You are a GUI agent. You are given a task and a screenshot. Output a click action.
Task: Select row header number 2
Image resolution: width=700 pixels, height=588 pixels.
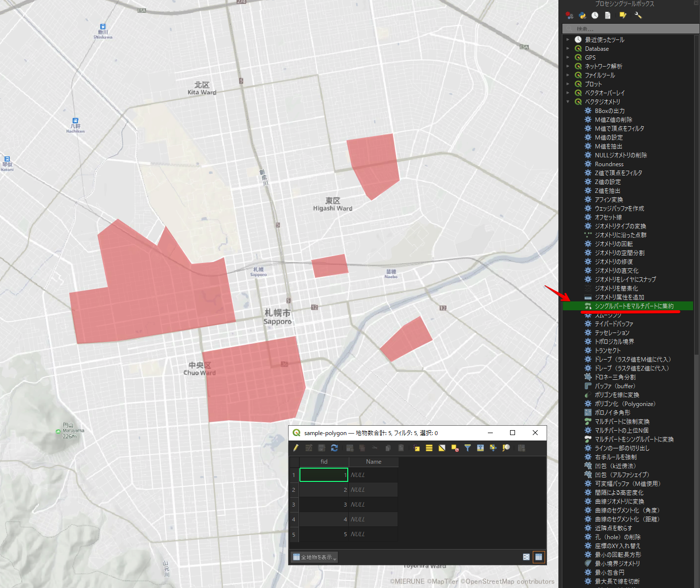tap(294, 490)
